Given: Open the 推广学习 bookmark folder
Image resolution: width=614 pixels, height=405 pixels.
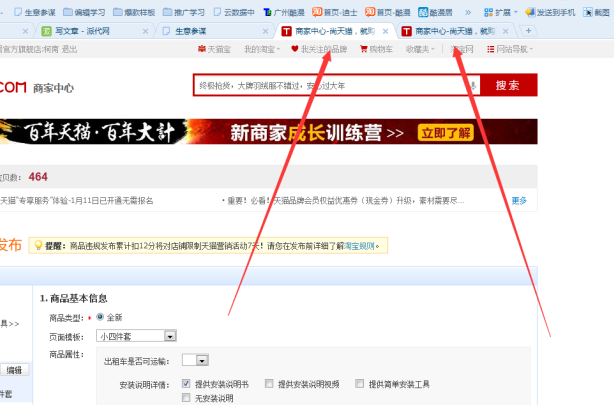Looking at the screenshot, I should click(x=184, y=13).
